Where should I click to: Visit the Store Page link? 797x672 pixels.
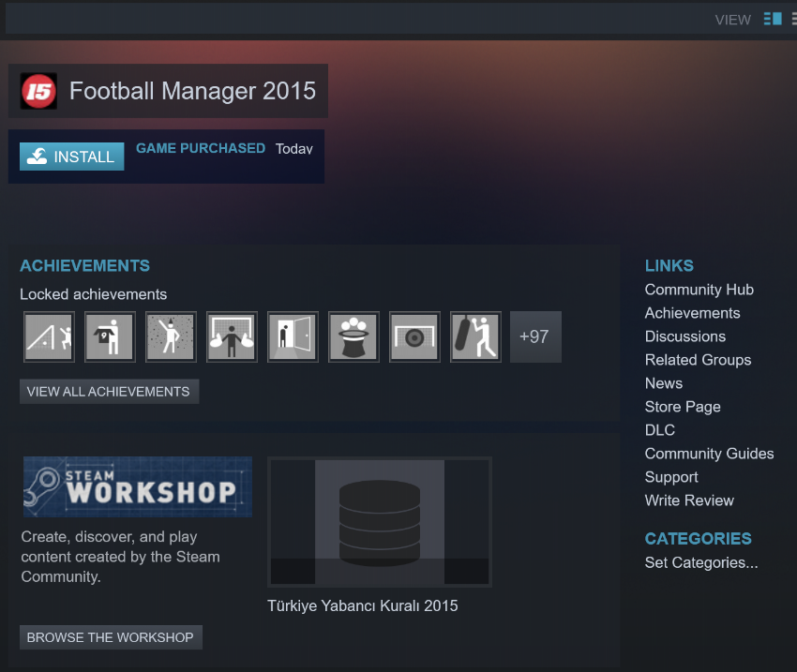683,407
